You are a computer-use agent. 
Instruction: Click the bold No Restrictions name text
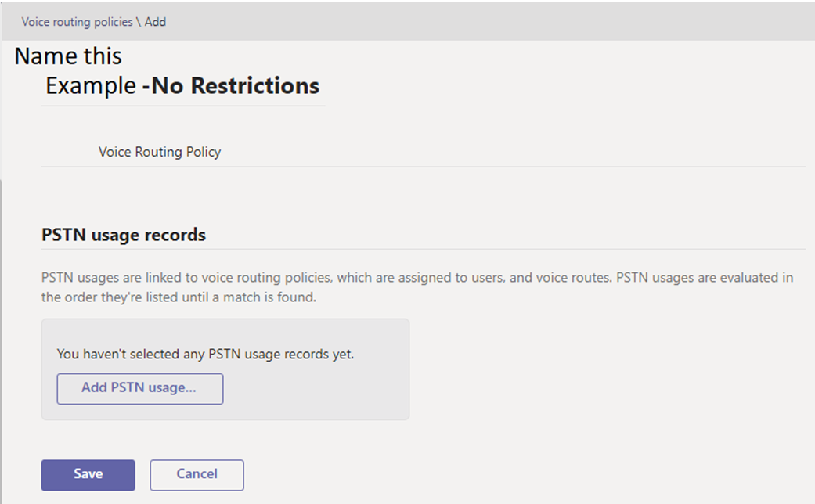235,85
